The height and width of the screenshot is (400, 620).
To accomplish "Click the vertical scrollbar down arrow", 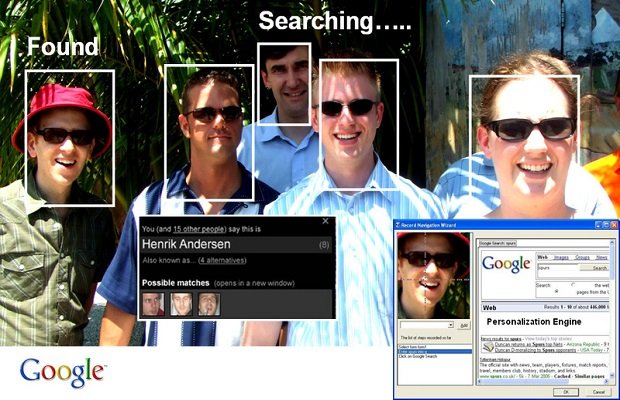I will (612, 375).
